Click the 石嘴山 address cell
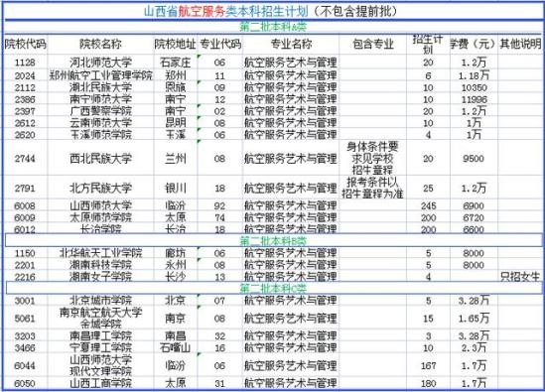The height and width of the screenshot is (392, 545). point(175,347)
